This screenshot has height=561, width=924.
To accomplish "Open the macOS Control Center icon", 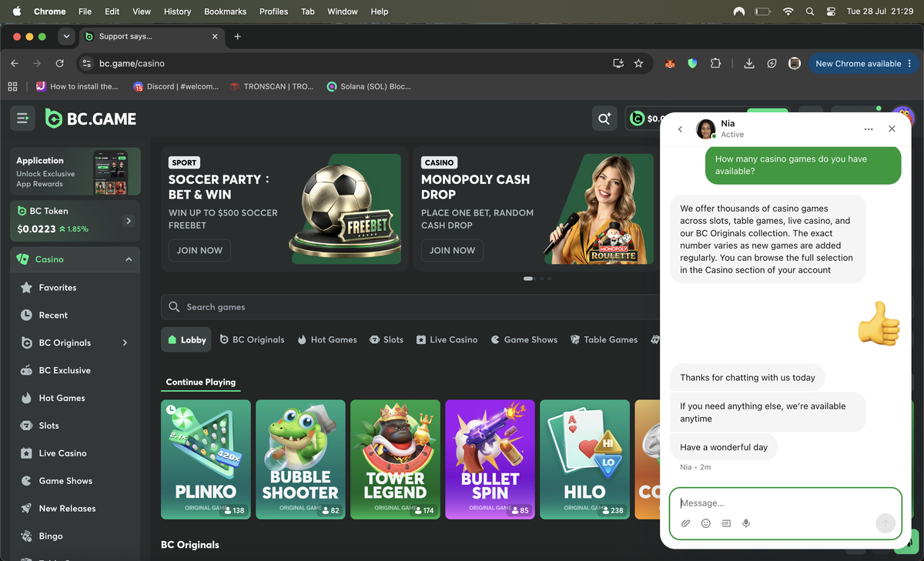I will pos(831,12).
